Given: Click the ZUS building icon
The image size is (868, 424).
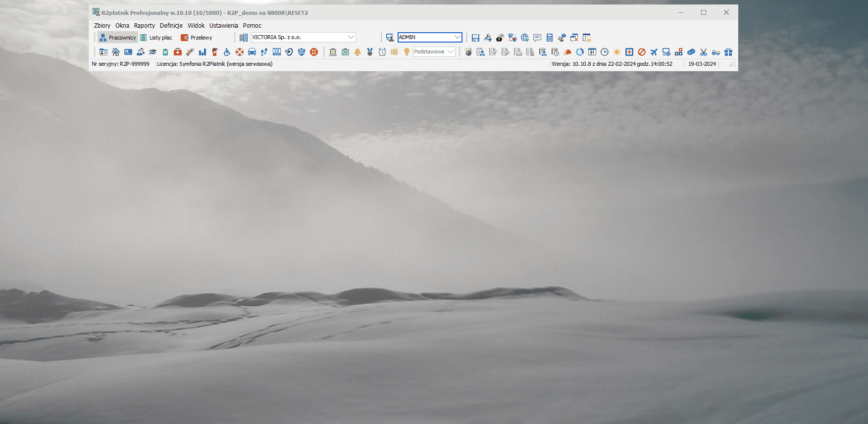Looking at the screenshot, I should click(345, 52).
